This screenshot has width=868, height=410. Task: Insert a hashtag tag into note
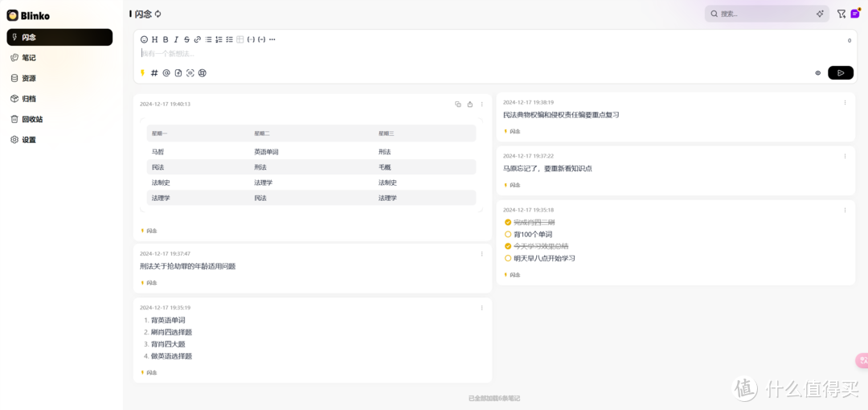[154, 73]
